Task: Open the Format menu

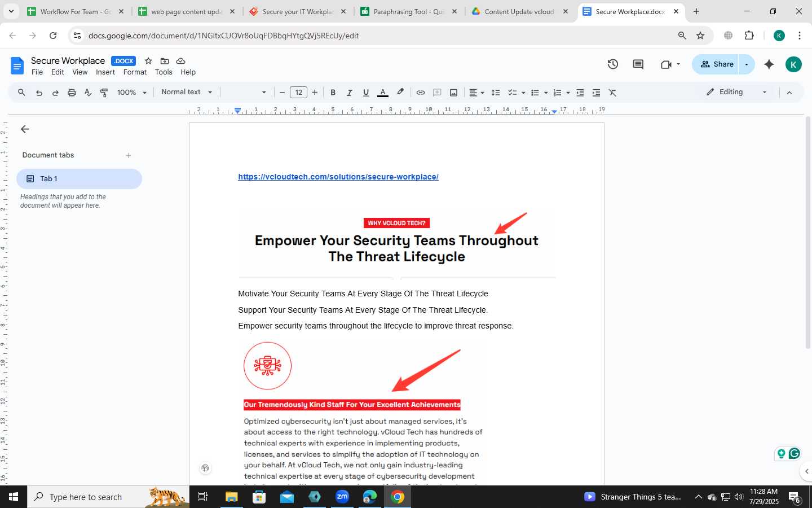Action: (x=135, y=72)
